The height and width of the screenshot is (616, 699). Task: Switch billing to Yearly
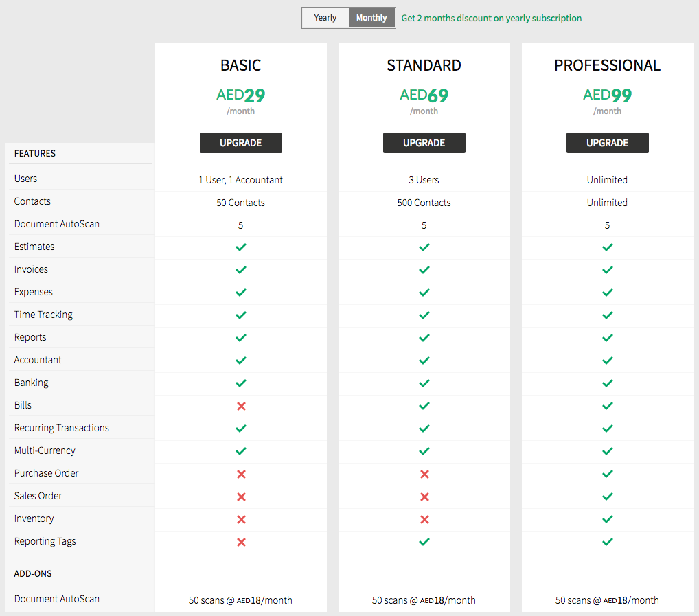[325, 18]
